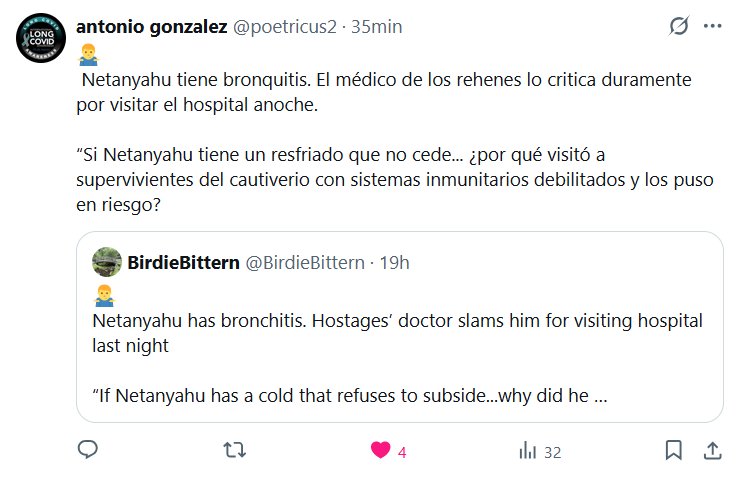The image size is (744, 478).
Task: Open BirdieBittern display name in quote
Action: pos(183,263)
